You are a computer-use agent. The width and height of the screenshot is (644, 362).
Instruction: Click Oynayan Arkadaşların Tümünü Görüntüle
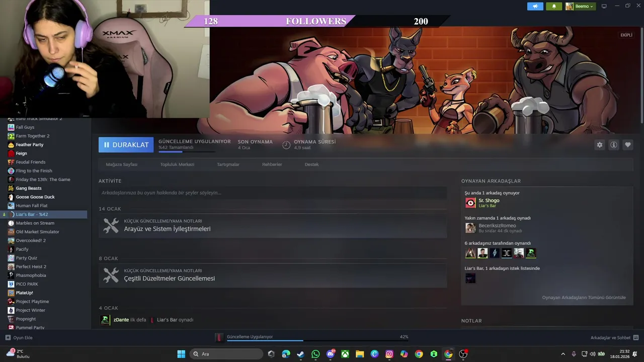(584, 298)
